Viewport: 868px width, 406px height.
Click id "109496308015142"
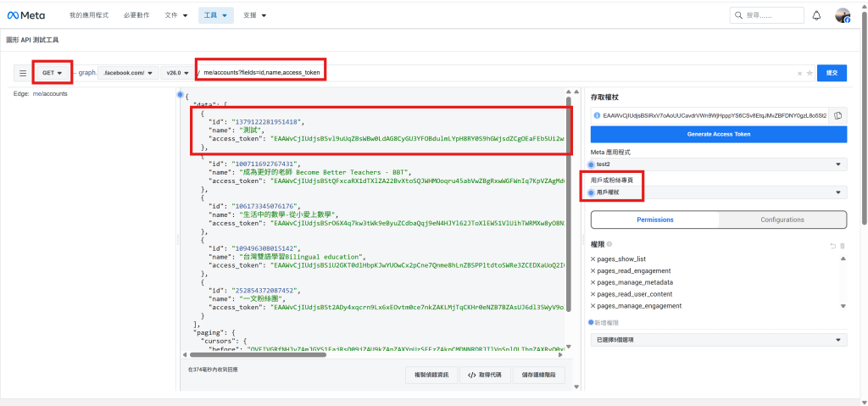point(266,248)
